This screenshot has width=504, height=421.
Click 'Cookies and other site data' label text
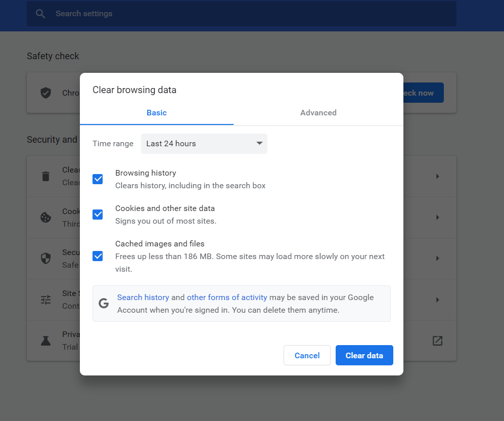click(165, 208)
